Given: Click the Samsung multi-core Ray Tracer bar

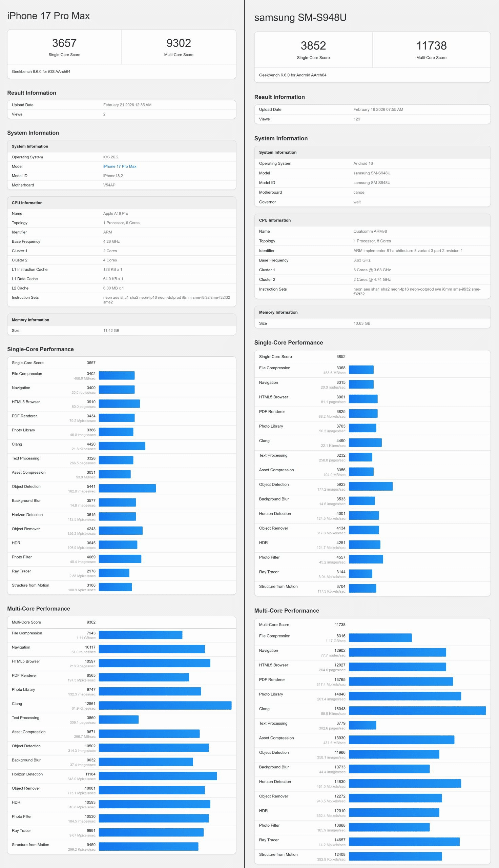Looking at the screenshot, I should click(x=404, y=842).
